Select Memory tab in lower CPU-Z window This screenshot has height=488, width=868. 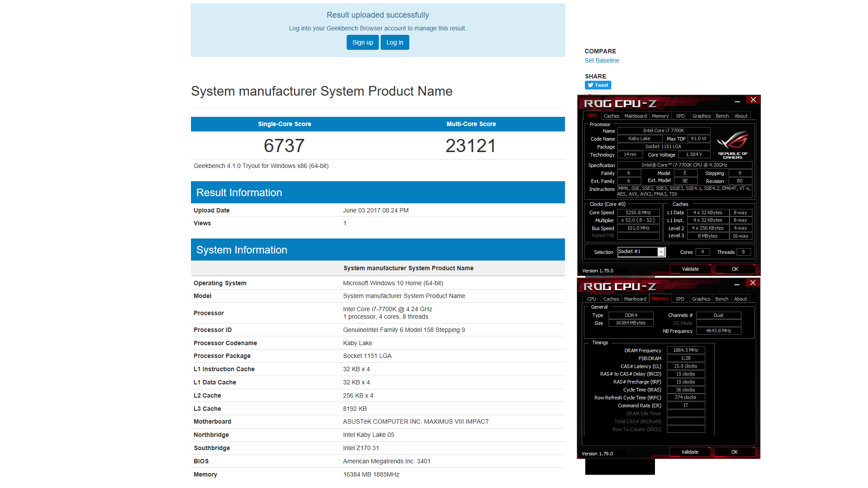[660, 298]
